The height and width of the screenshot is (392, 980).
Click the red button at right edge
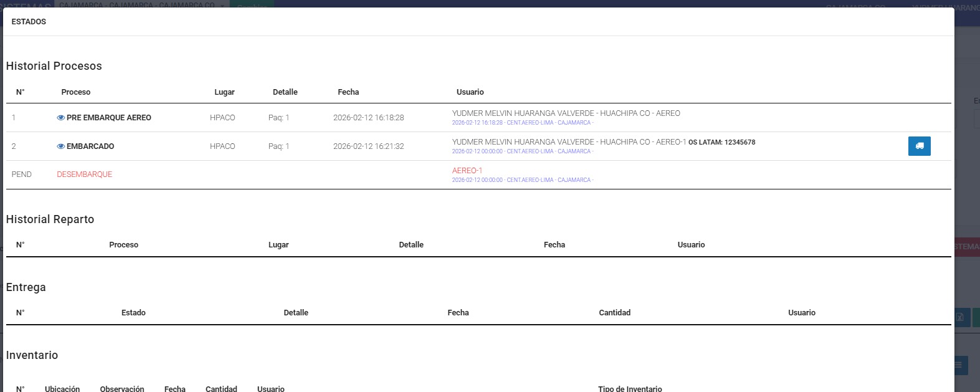tap(967, 246)
